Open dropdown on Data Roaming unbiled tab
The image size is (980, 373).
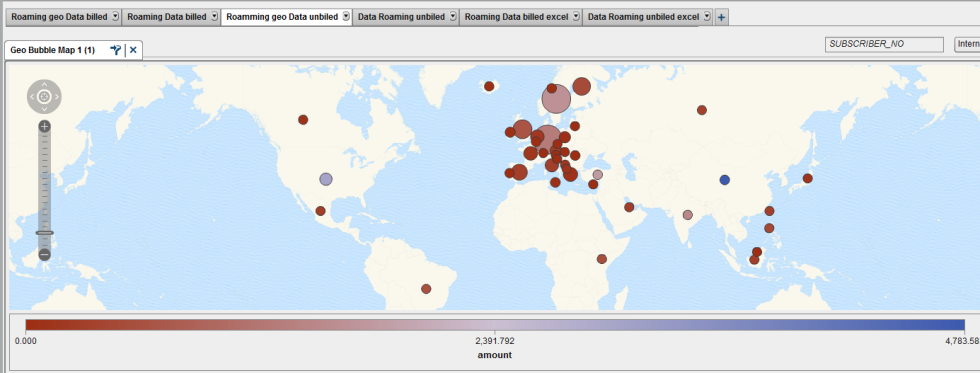point(452,17)
